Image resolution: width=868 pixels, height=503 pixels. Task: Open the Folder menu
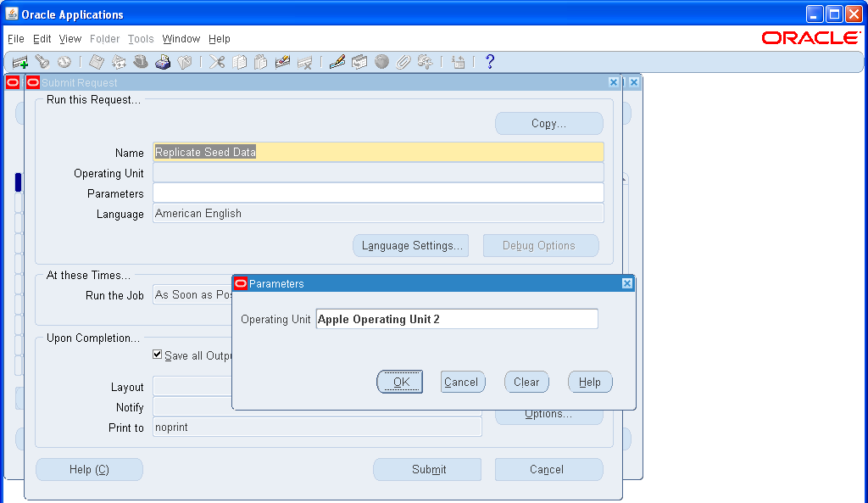[x=104, y=39]
